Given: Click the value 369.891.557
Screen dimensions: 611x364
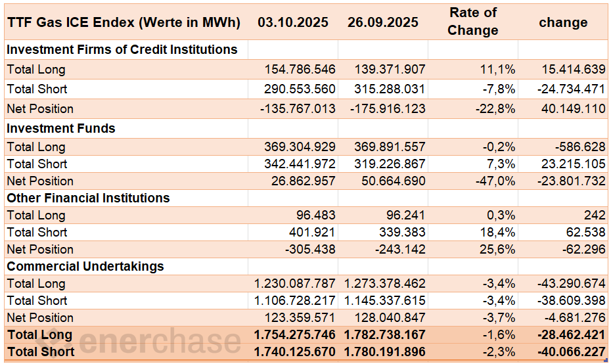Looking at the screenshot, I should point(390,147).
